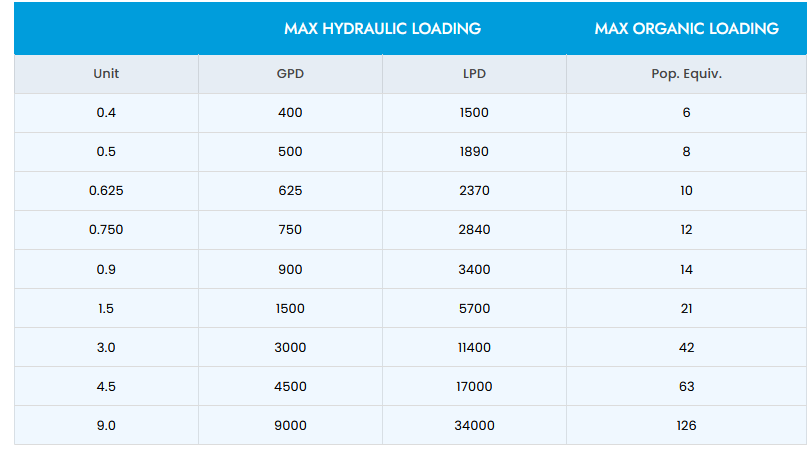The height and width of the screenshot is (454, 812).
Task: Click the MAX HYDRAULIC LOADING header
Action: (382, 29)
